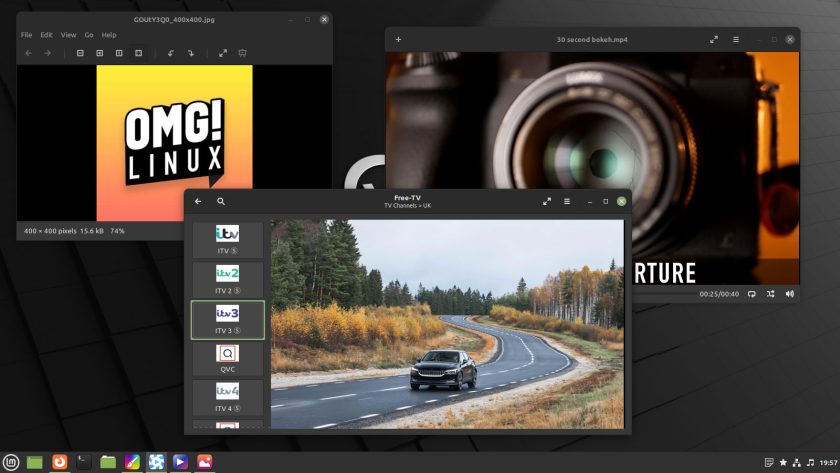Screen dimensions: 840x473
Task: Open Terminal from the panel
Action: [84, 462]
